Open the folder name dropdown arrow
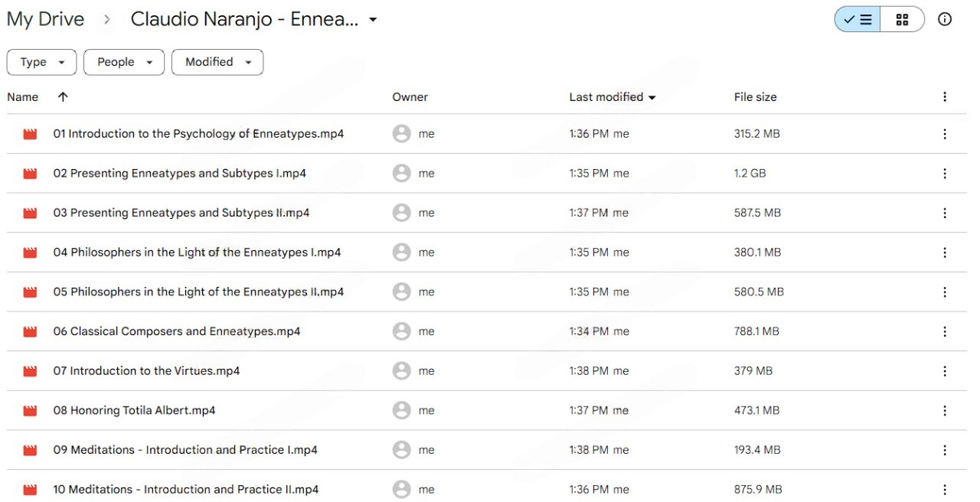 [x=373, y=20]
